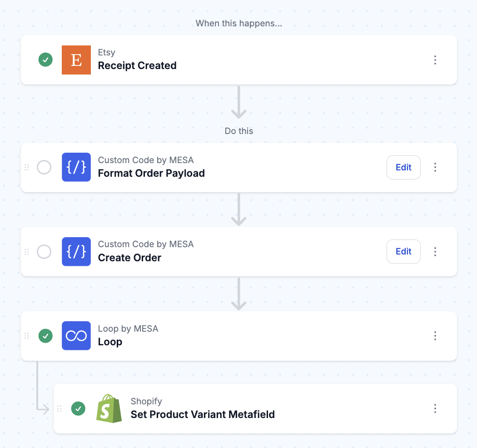The height and width of the screenshot is (448, 477).
Task: Select the Set Product Variant Metafield title
Action: 203,414
